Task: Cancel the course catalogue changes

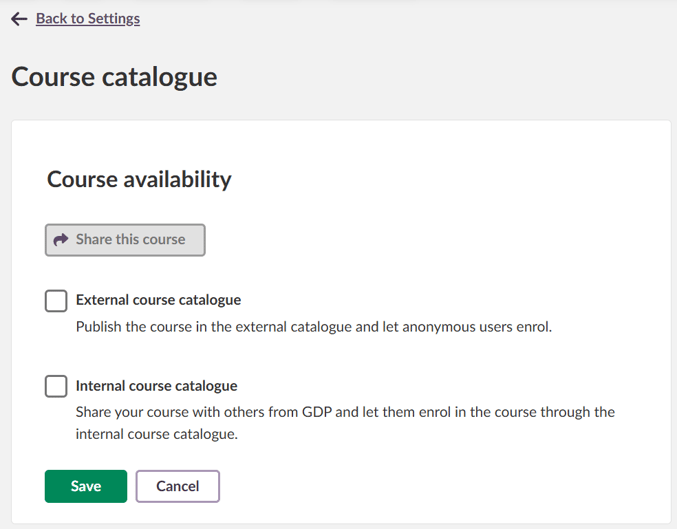Action: point(177,486)
